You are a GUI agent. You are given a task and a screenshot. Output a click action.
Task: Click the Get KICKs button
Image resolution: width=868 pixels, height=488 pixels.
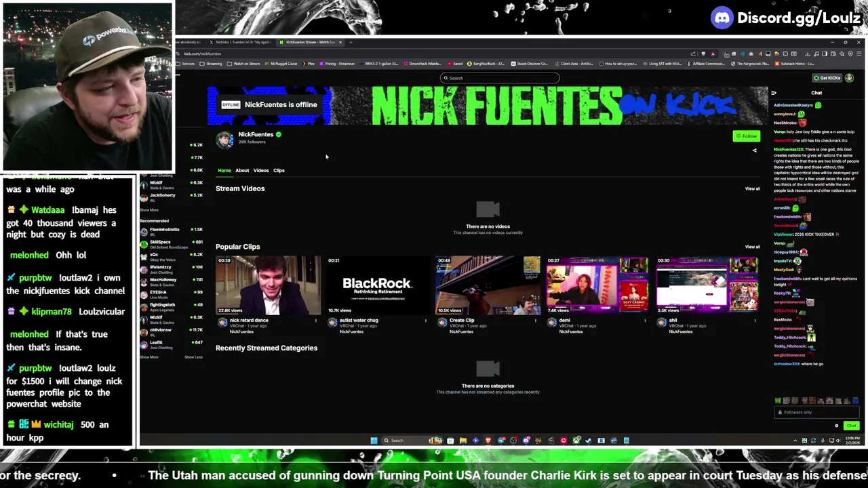click(827, 78)
